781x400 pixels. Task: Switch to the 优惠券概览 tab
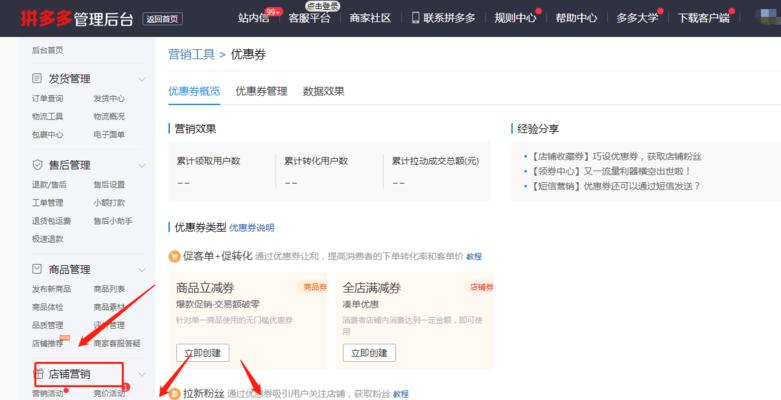click(x=194, y=91)
